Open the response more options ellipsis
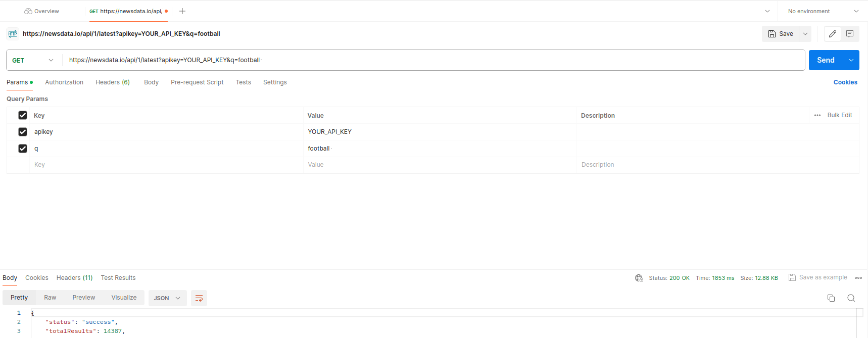868x338 pixels. pyautogui.click(x=858, y=278)
